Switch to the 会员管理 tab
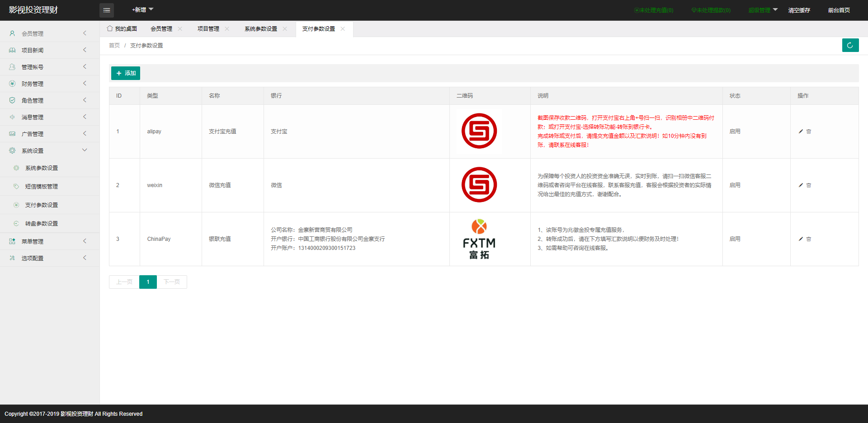The image size is (868, 423). click(161, 28)
